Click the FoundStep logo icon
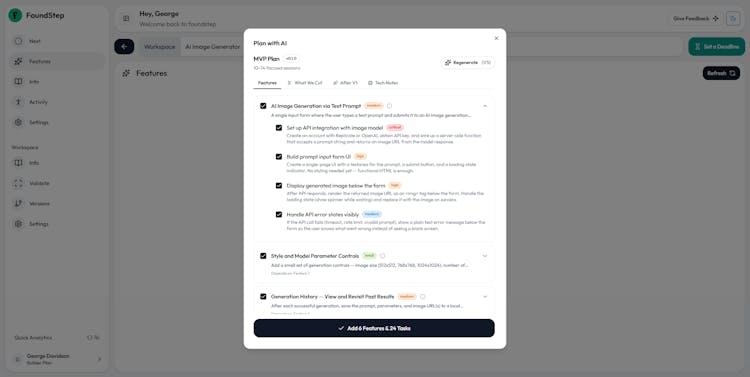The width and height of the screenshot is (750, 377). click(15, 15)
